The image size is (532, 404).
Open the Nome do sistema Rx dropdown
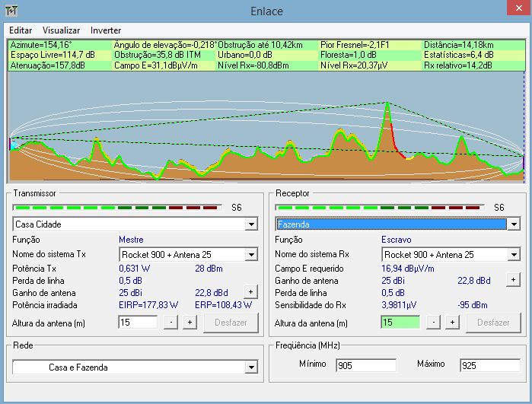coord(514,254)
